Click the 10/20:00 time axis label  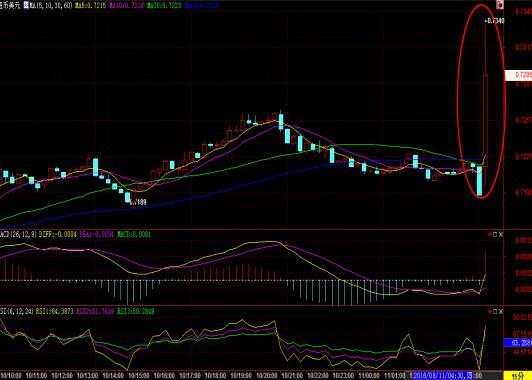(x=267, y=376)
